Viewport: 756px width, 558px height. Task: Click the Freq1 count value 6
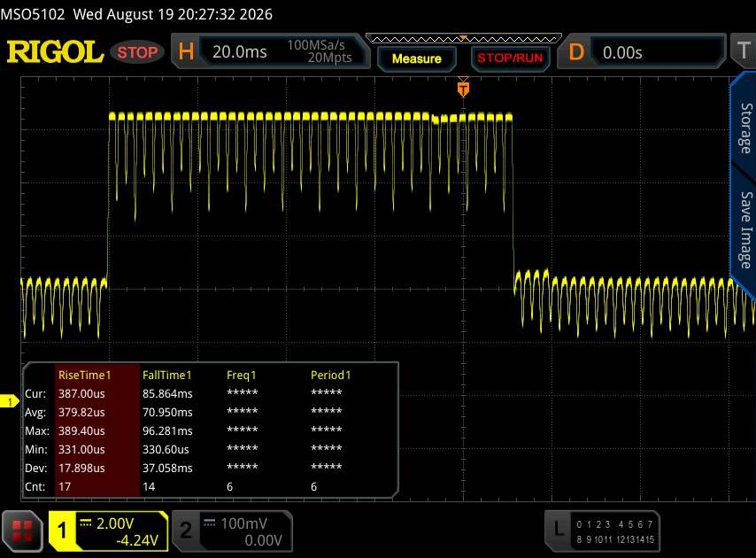click(229, 486)
